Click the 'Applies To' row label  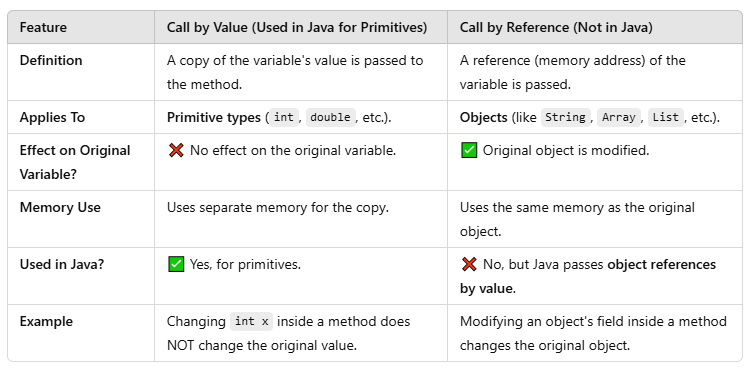pyautogui.click(x=52, y=118)
